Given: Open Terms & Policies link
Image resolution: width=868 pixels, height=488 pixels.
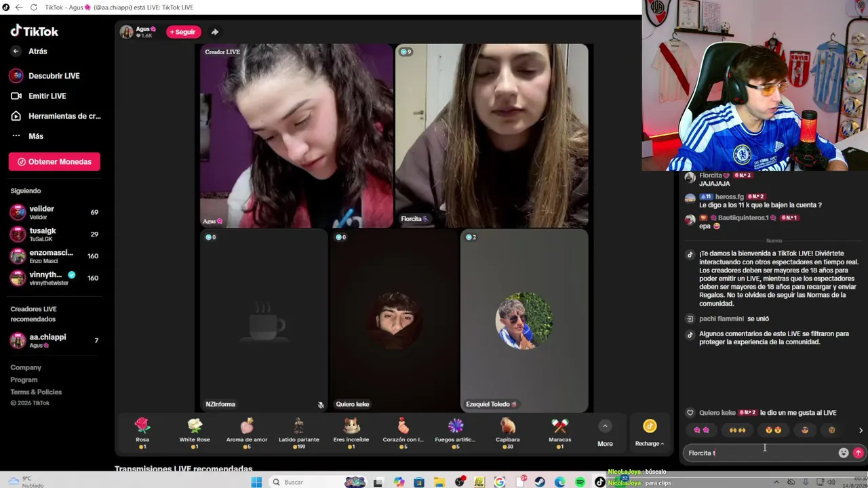Looking at the screenshot, I should (36, 392).
